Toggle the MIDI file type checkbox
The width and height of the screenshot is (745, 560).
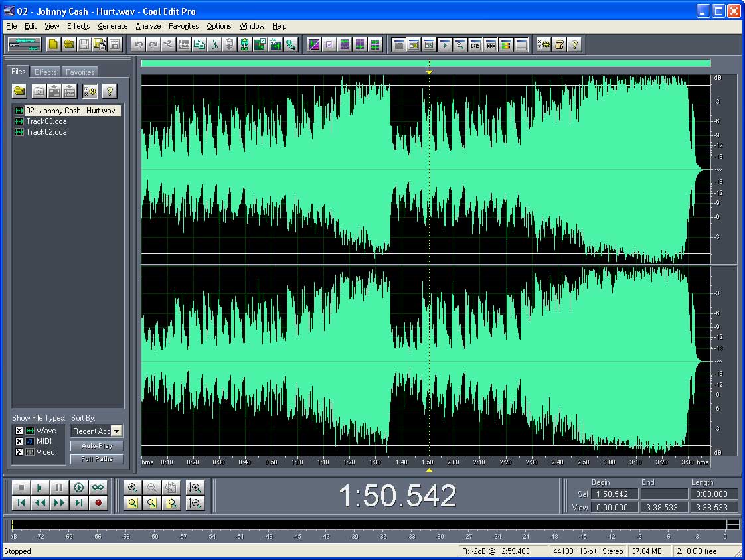[19, 441]
